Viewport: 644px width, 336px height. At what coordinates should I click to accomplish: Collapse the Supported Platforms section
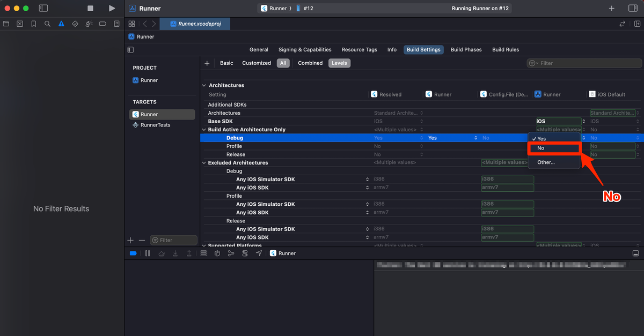coord(204,245)
